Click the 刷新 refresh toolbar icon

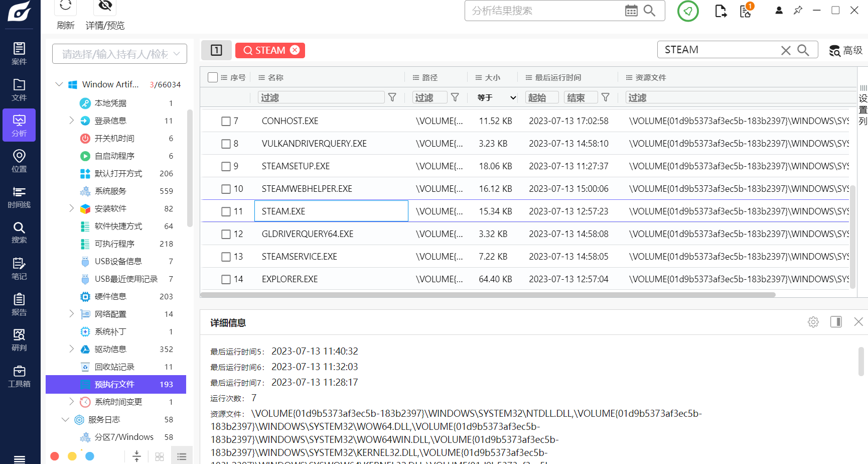pyautogui.click(x=65, y=6)
